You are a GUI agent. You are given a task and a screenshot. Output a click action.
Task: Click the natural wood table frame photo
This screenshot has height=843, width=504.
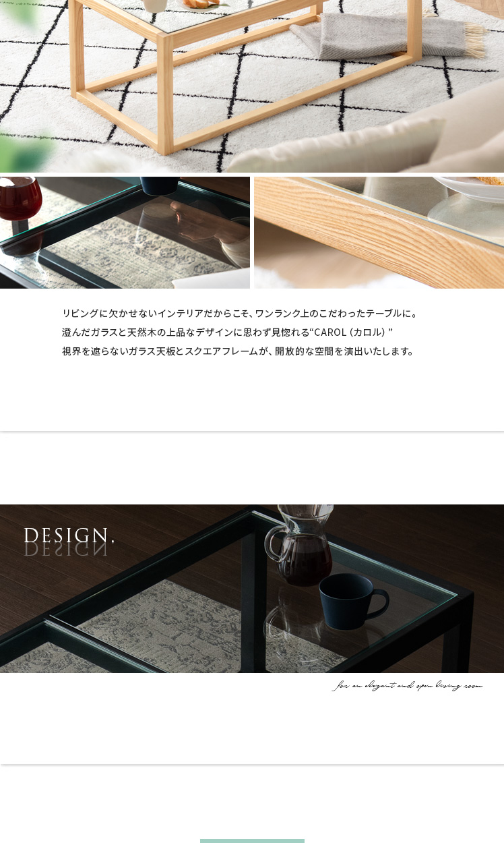tap(252, 86)
